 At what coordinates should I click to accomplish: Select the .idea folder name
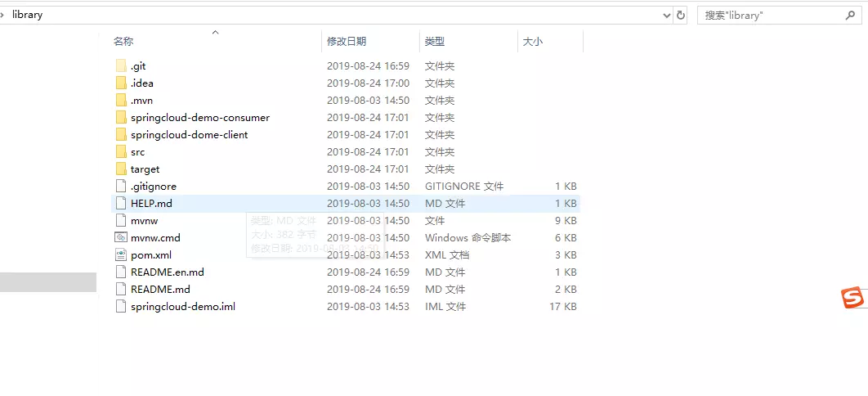[142, 83]
